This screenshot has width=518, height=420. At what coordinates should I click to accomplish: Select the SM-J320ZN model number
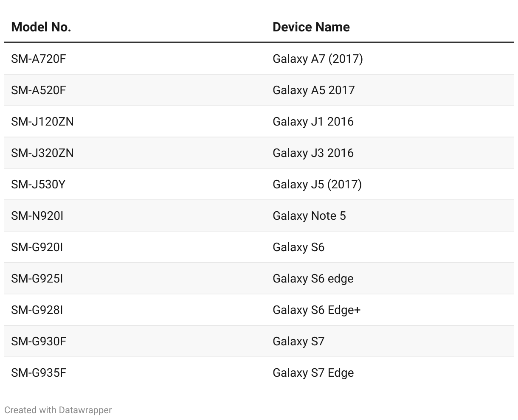(x=42, y=153)
